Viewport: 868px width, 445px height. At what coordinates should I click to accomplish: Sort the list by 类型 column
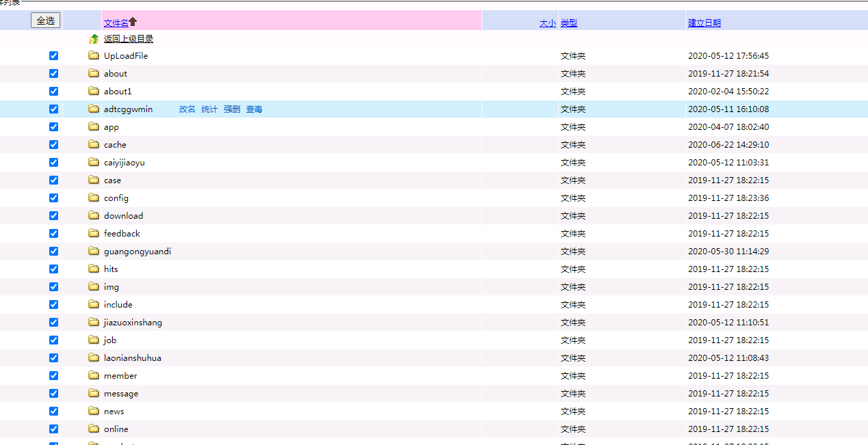click(x=569, y=23)
